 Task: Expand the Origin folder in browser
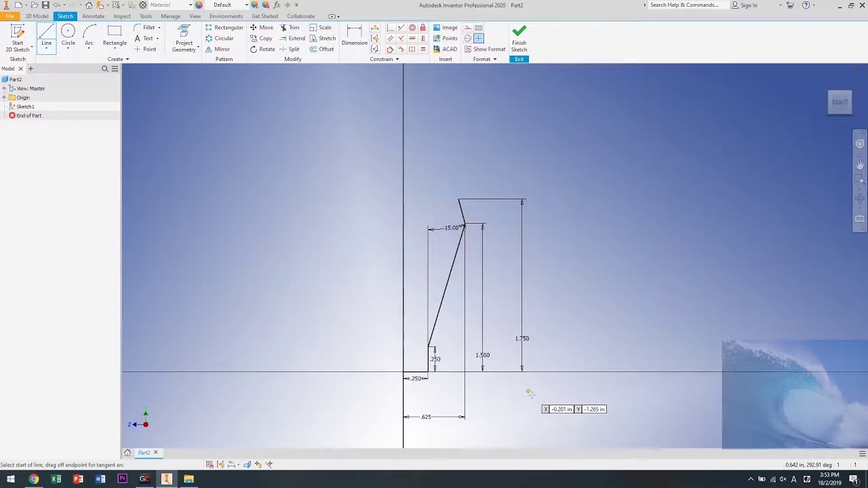(x=4, y=98)
